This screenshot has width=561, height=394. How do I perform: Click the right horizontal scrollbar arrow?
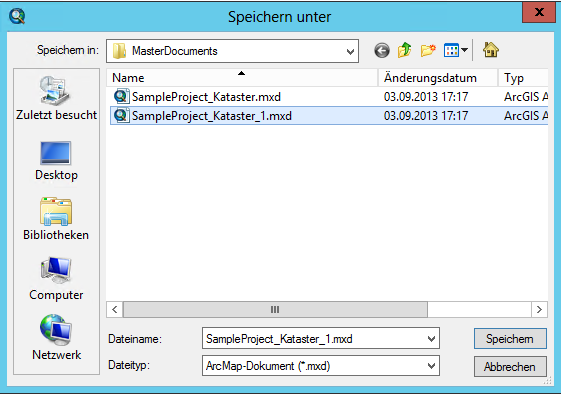click(x=539, y=309)
